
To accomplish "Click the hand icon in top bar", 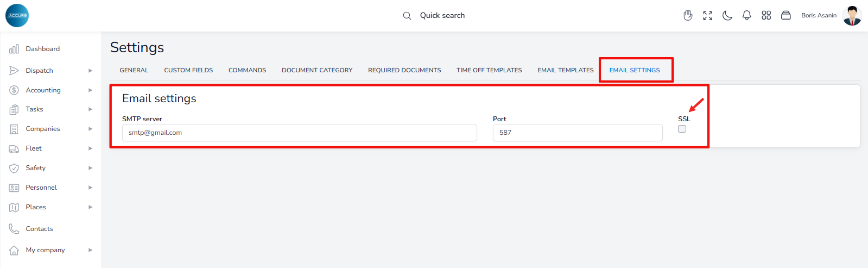I will tap(688, 15).
